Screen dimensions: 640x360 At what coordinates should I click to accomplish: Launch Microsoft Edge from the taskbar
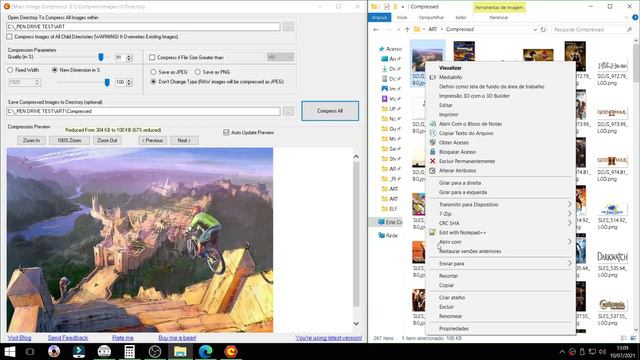(205, 351)
